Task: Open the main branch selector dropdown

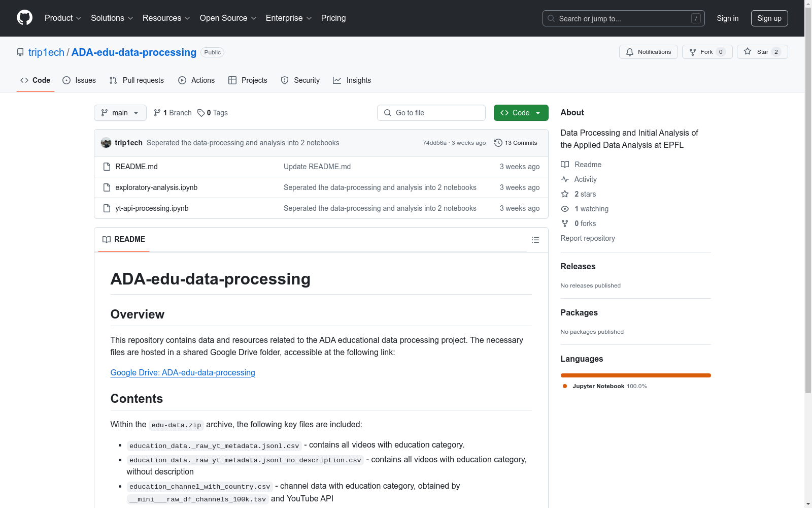Action: point(120,113)
